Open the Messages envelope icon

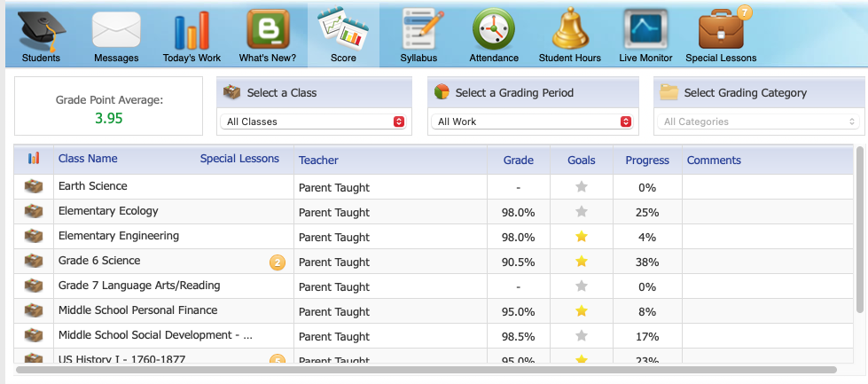pos(116,31)
